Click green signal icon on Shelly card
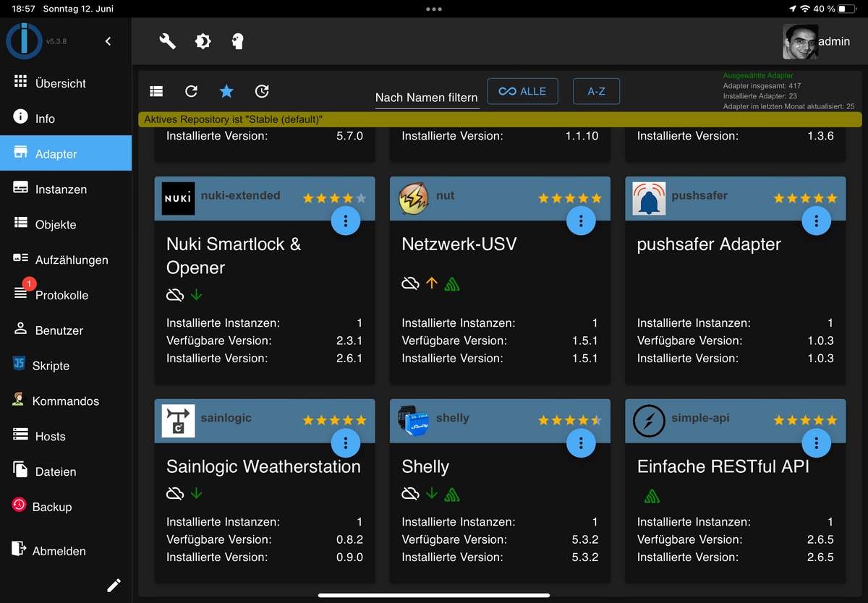The width and height of the screenshot is (868, 603). click(x=453, y=495)
